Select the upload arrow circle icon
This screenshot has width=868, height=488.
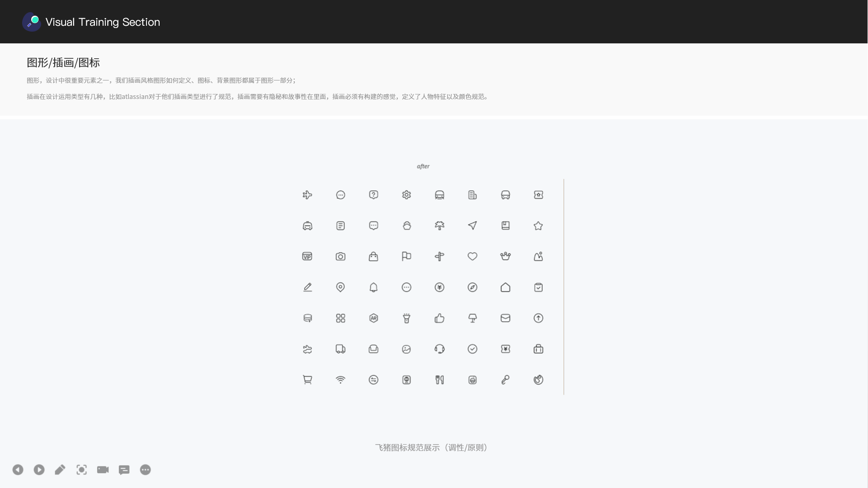point(538,318)
